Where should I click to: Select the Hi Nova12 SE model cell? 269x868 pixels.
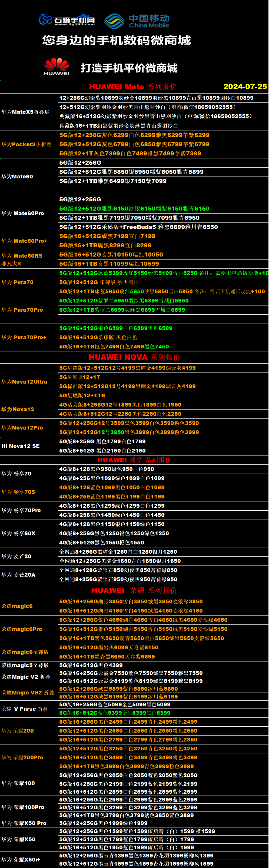tap(29, 446)
